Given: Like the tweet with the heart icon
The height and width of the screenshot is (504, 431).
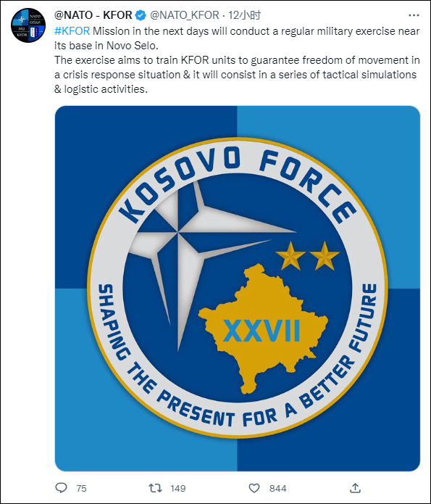Looking at the screenshot, I should pos(254,488).
